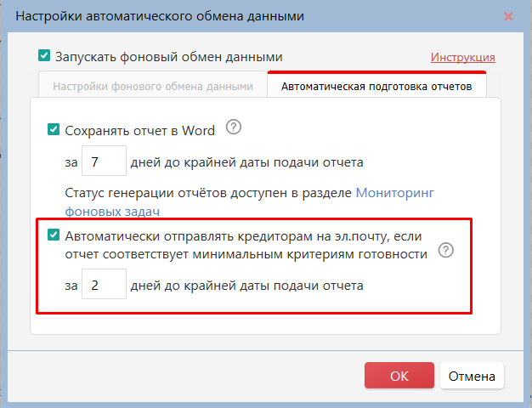Switch to Настройки фонового обмена данными tab
The image size is (532, 408).
[153, 86]
